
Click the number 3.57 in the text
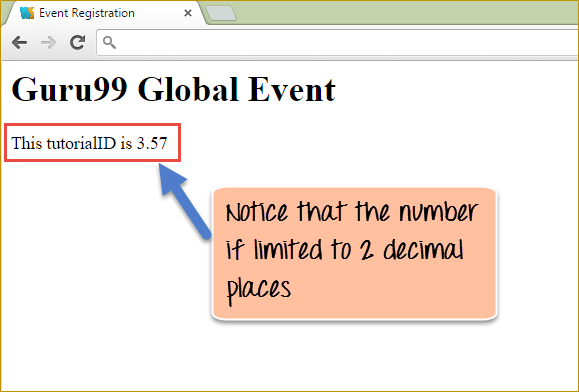152,143
